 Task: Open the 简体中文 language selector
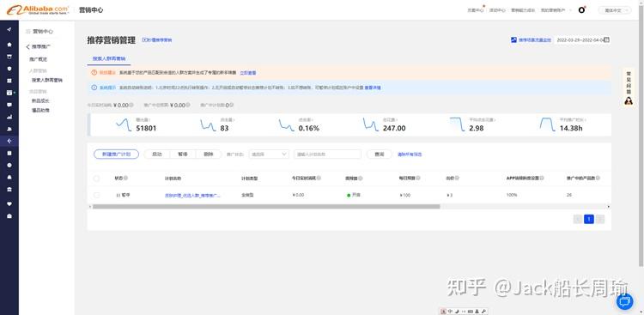click(615, 10)
